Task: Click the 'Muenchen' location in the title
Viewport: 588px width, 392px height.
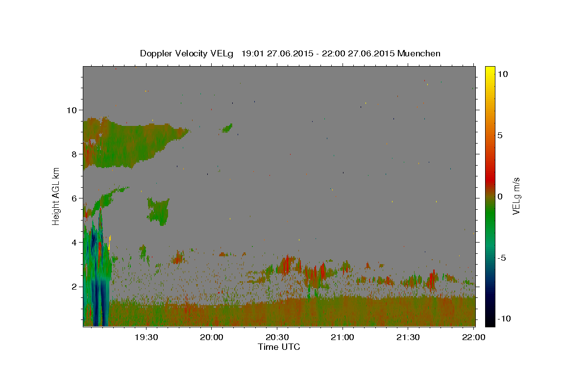Action: click(419, 53)
